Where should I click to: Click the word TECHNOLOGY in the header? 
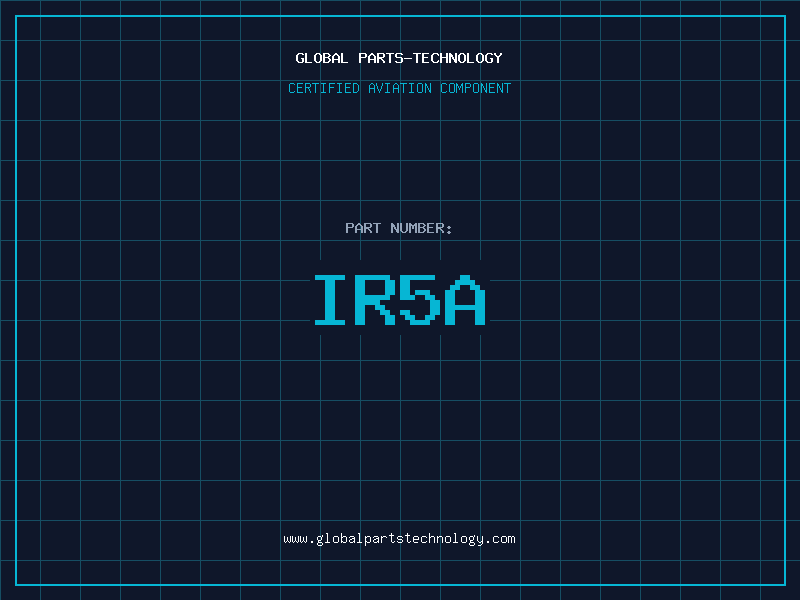(x=457, y=58)
